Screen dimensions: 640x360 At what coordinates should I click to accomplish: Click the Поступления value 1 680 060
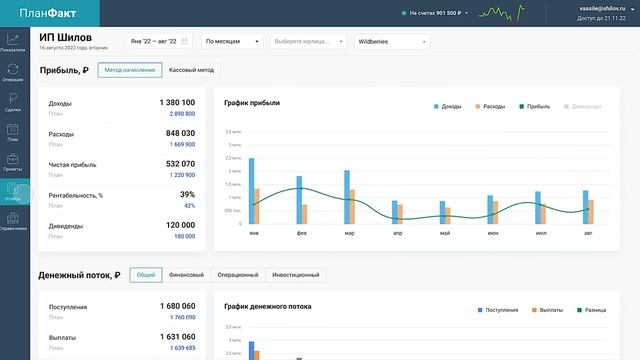tap(178, 306)
